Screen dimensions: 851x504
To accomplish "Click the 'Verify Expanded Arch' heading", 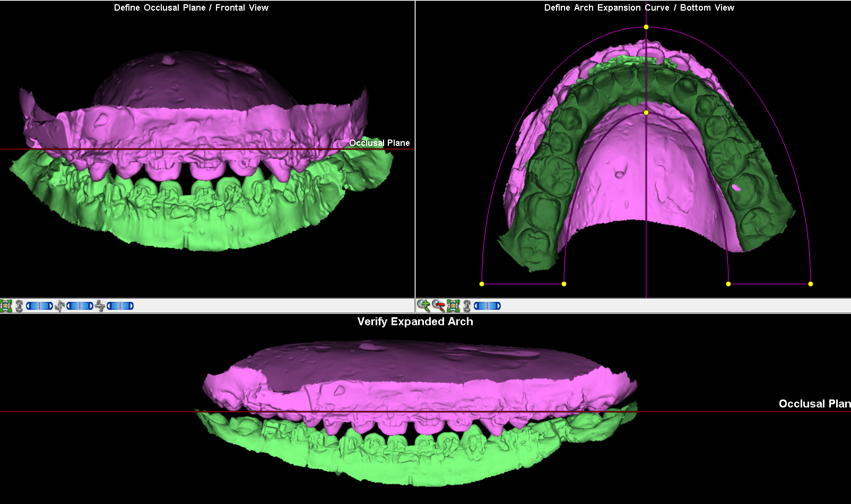I will coord(415,321).
